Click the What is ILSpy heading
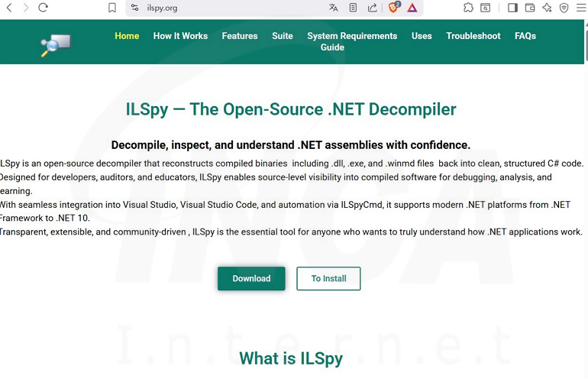588x379 pixels. tap(291, 358)
